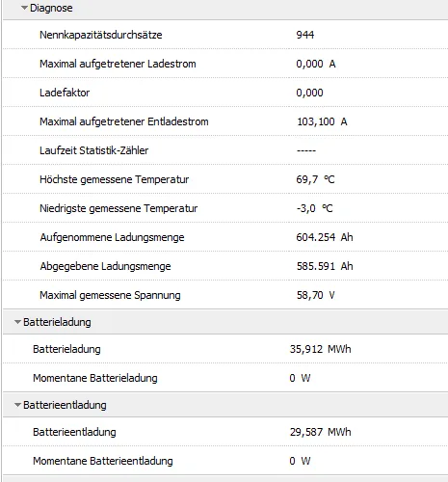Viewport: 448px width, 482px height.
Task: Click the 103,100 A discharge current value
Action: click(x=322, y=121)
